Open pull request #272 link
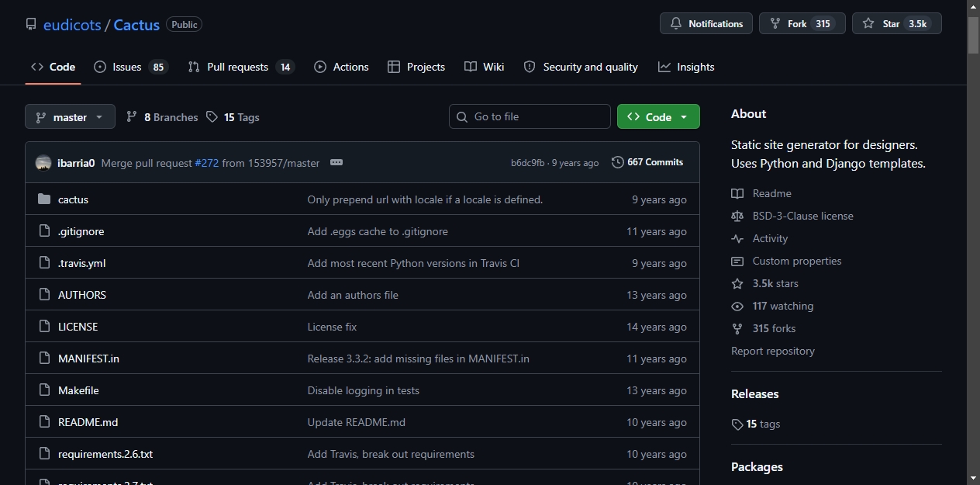The height and width of the screenshot is (485, 980). 206,163
